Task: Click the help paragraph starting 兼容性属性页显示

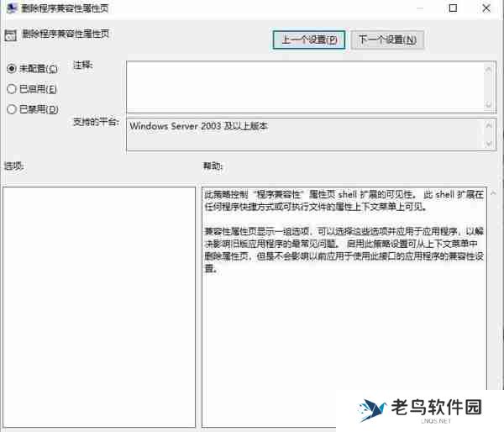Action: coord(344,250)
